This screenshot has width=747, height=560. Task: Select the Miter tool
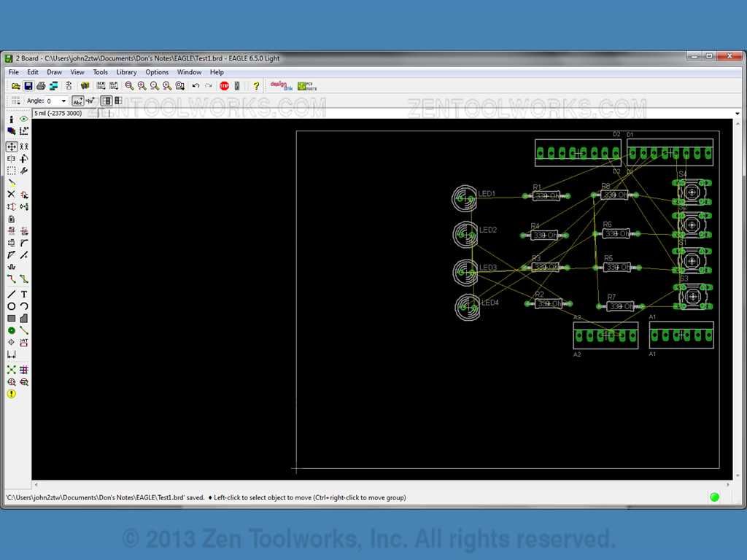pyautogui.click(x=24, y=243)
